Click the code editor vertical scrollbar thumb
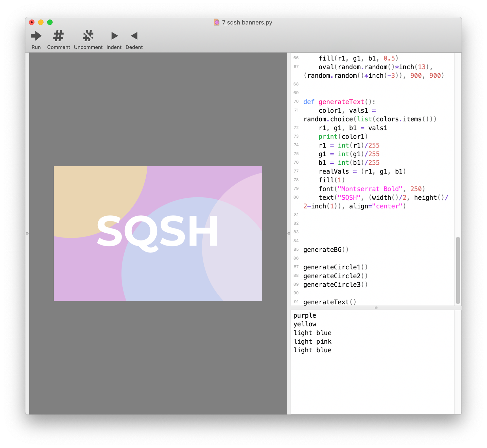Image resolution: width=487 pixels, height=448 pixels. [458, 270]
